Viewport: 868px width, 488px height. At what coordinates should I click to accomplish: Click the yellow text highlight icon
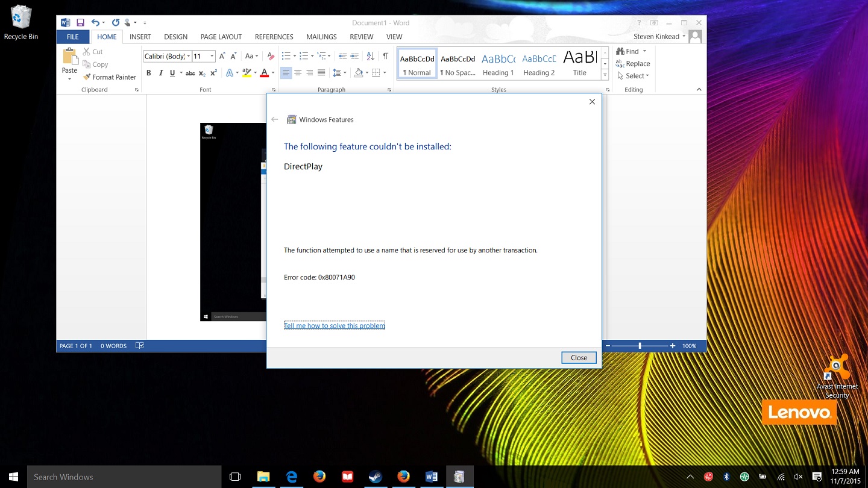(x=246, y=73)
